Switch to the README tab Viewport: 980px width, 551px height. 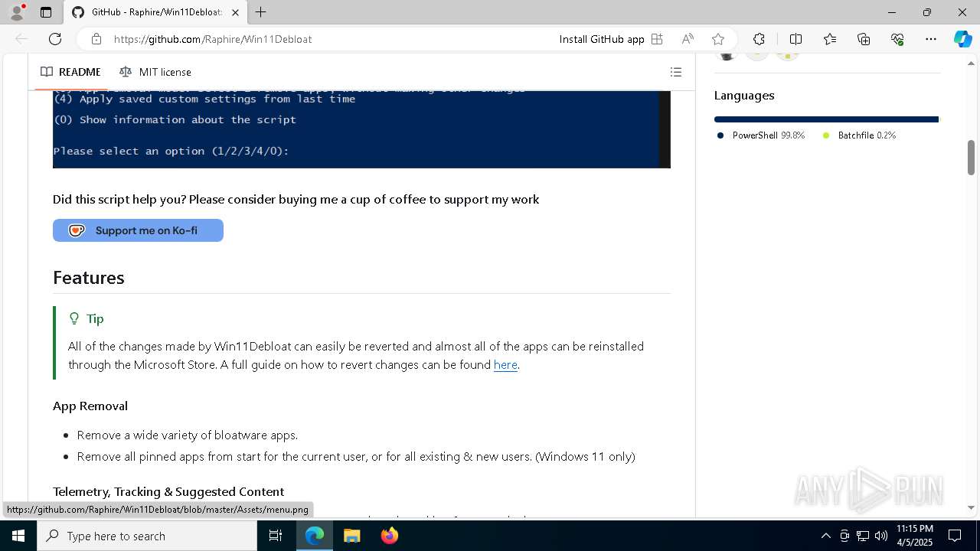(70, 72)
